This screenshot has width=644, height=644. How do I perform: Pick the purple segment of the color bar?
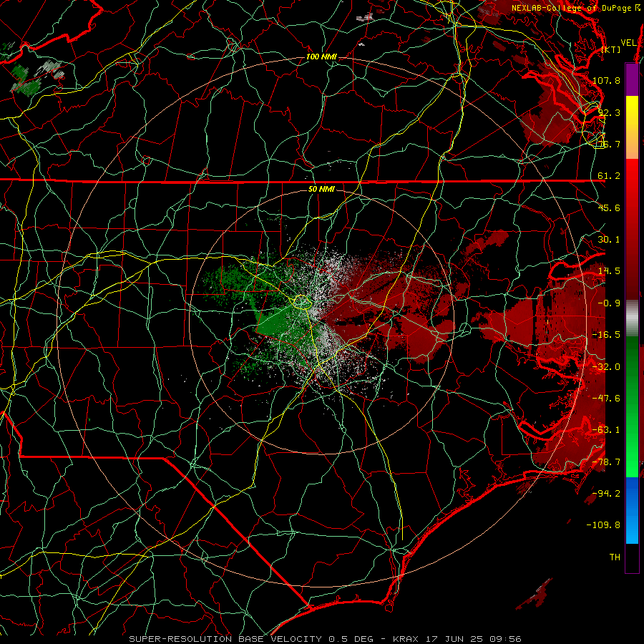[x=632, y=79]
